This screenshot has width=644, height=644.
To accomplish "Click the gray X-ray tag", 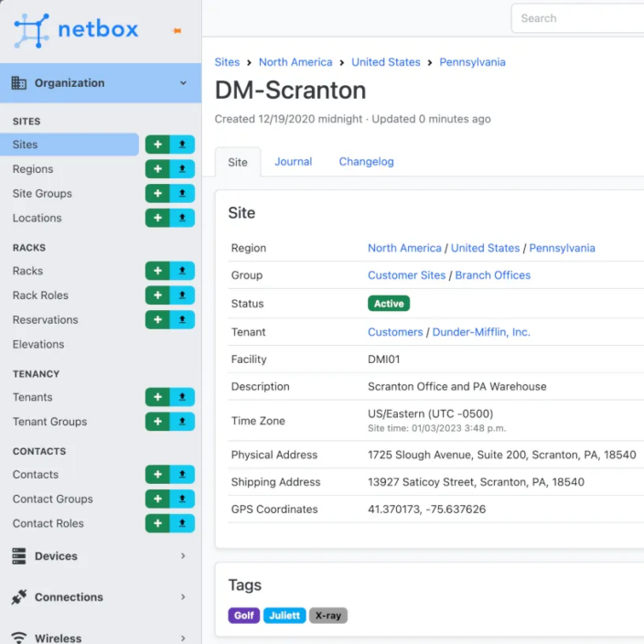I will click(328, 616).
